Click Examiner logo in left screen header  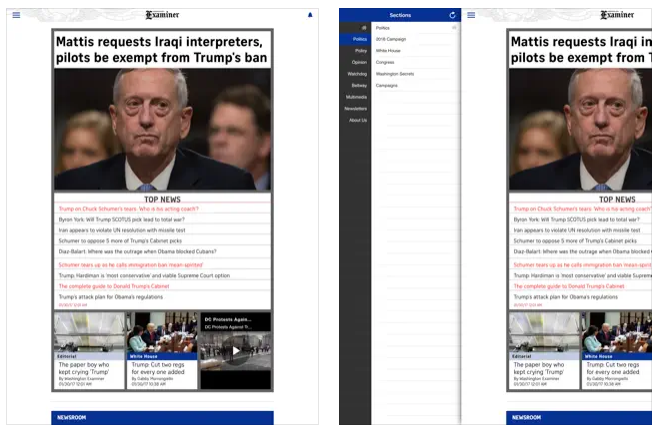pos(162,15)
